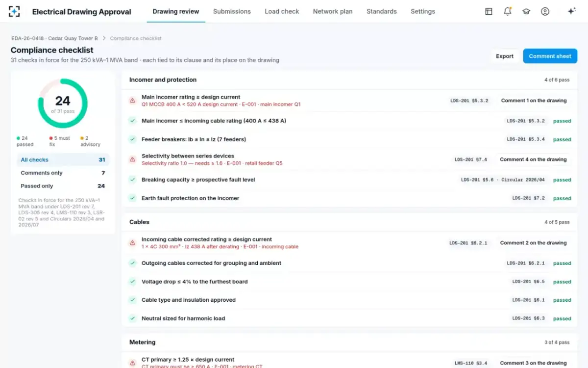Click the check icon for Feeder breakers row
This screenshot has width=588, height=368.
[132, 139]
